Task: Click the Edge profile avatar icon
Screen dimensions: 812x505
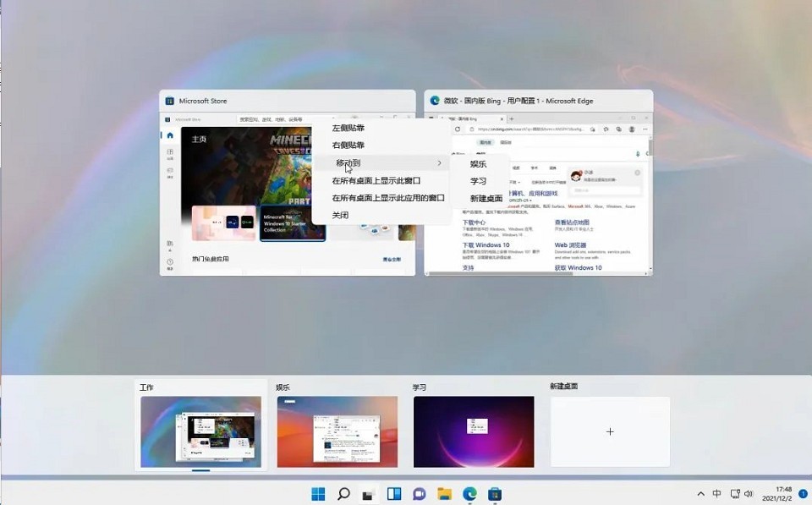Action: click(x=632, y=129)
